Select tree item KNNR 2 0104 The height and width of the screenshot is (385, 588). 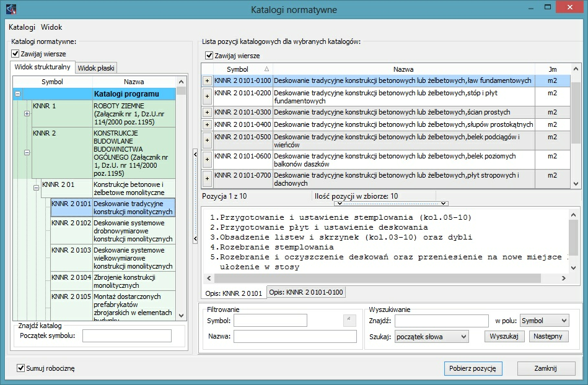click(113, 281)
